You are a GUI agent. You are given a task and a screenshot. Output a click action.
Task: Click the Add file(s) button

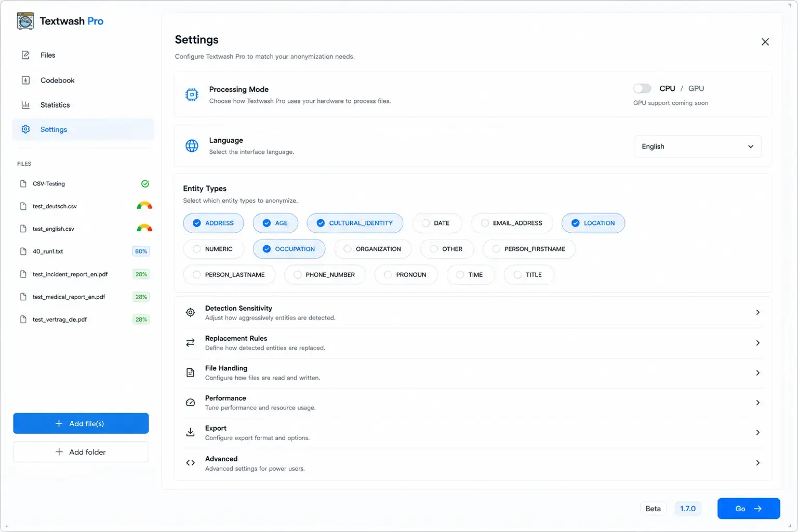(x=81, y=423)
